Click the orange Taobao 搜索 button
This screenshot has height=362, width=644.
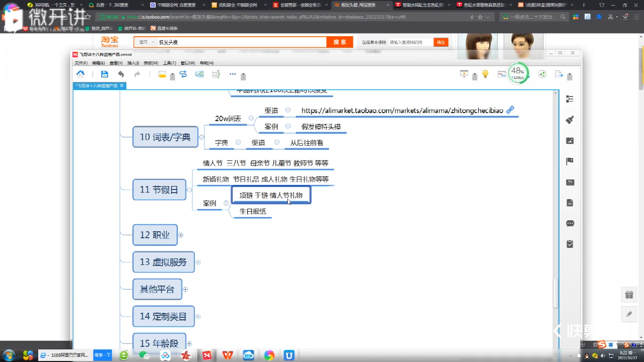coord(340,42)
